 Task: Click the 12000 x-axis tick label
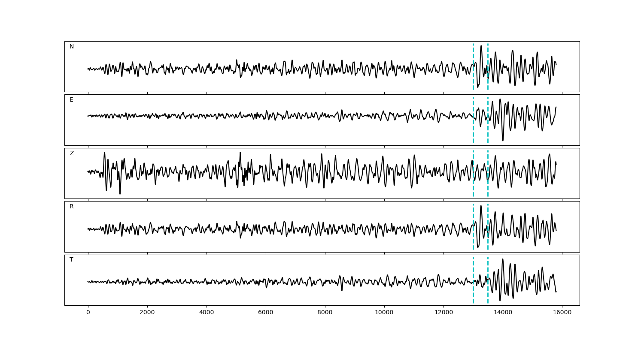pos(444,313)
